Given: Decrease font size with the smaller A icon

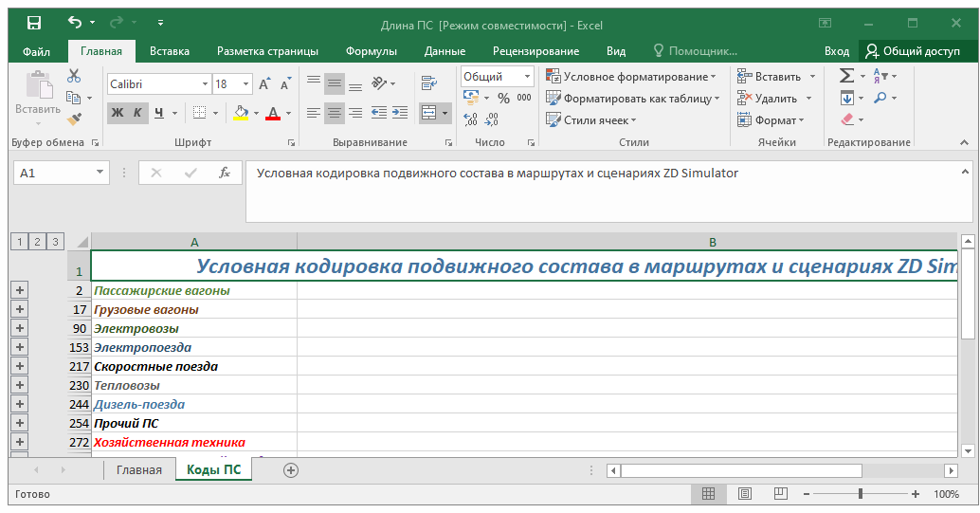Looking at the screenshot, I should [x=285, y=84].
